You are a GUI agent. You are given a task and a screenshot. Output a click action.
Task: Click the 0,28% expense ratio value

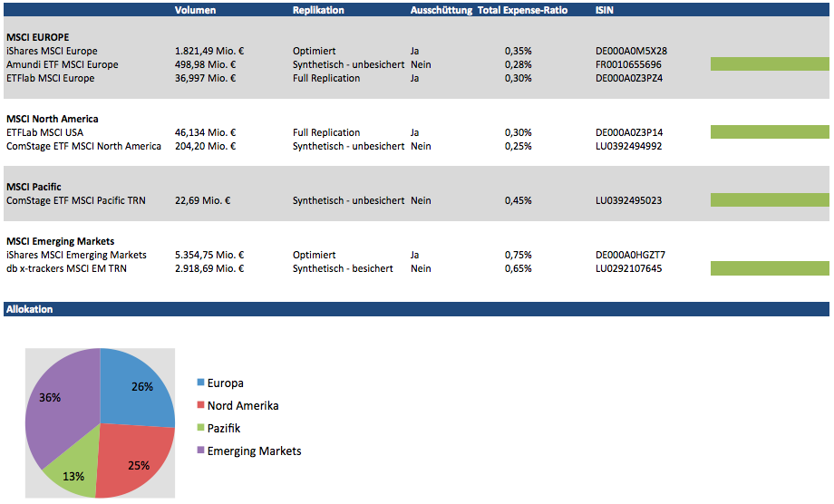coord(518,65)
